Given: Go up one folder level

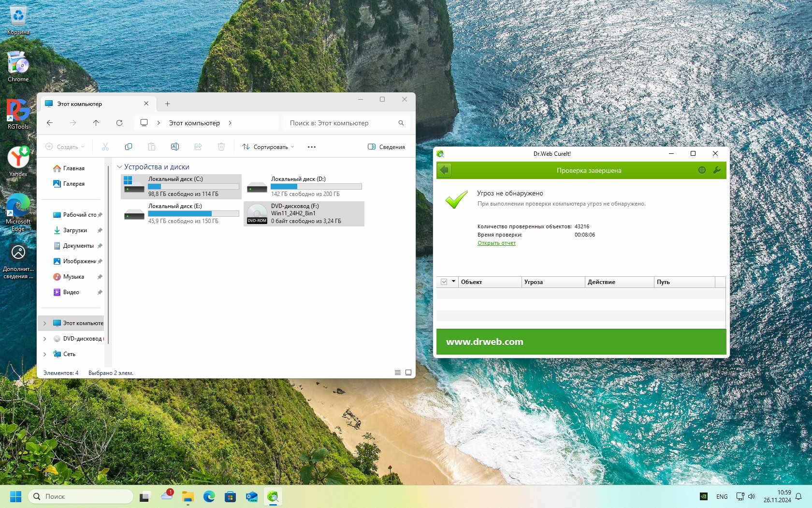Looking at the screenshot, I should click(x=96, y=123).
